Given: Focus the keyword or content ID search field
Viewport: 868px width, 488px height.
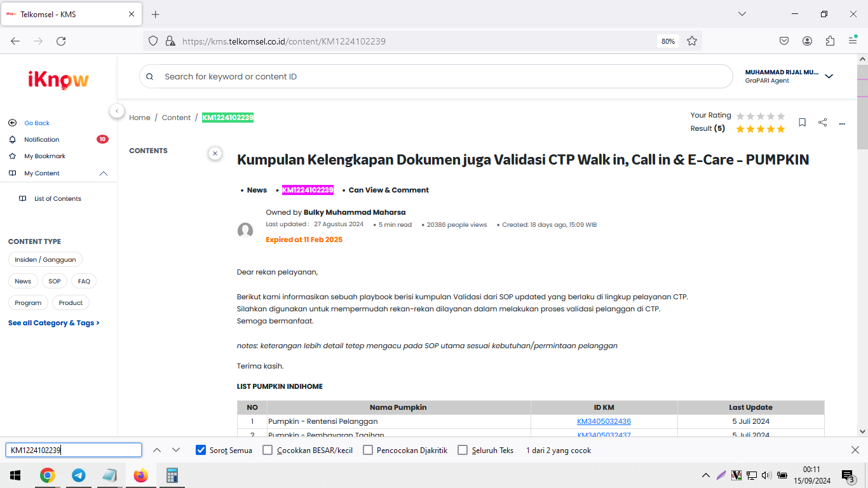Looking at the screenshot, I should click(x=436, y=76).
